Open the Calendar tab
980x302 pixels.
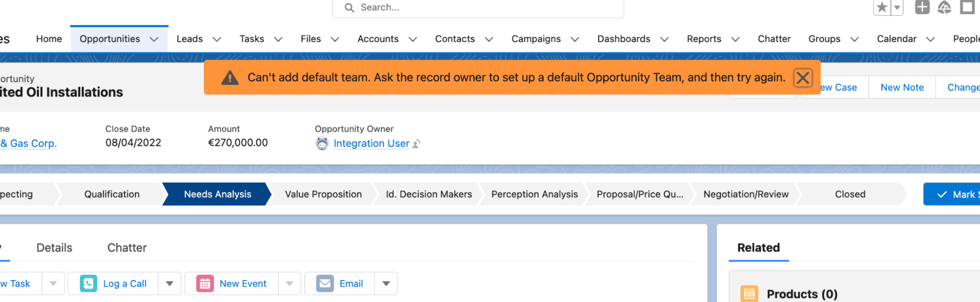pyautogui.click(x=897, y=39)
